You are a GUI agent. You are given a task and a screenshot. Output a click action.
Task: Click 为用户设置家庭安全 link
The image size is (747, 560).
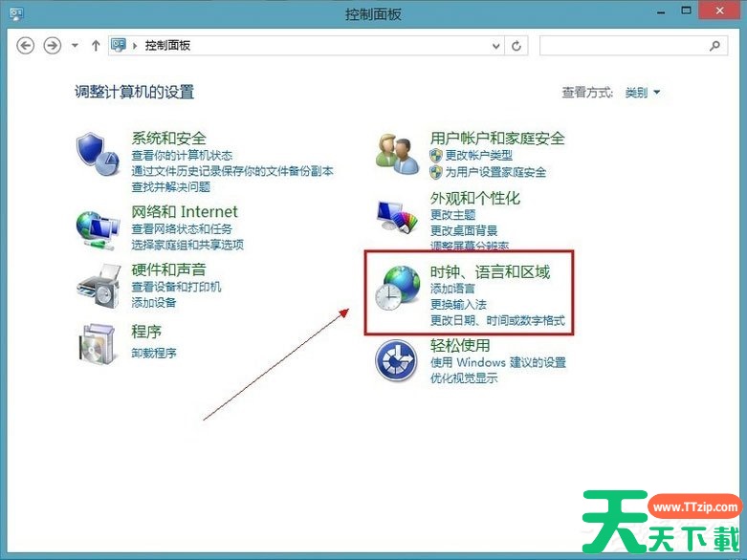tap(495, 172)
